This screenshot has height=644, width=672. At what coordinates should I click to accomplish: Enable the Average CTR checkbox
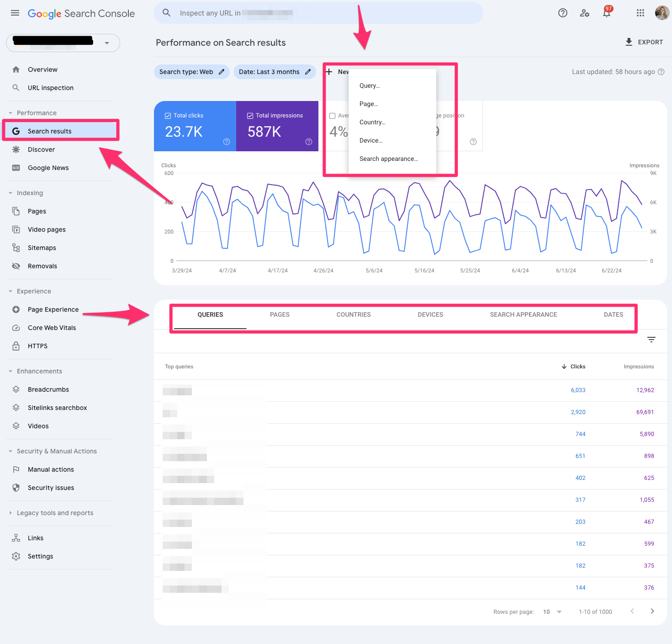(333, 116)
